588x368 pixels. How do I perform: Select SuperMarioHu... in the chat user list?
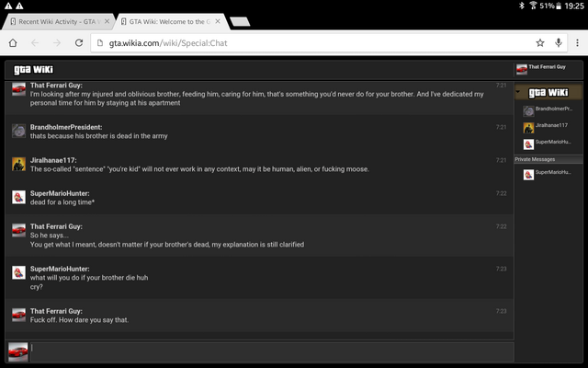coord(548,144)
